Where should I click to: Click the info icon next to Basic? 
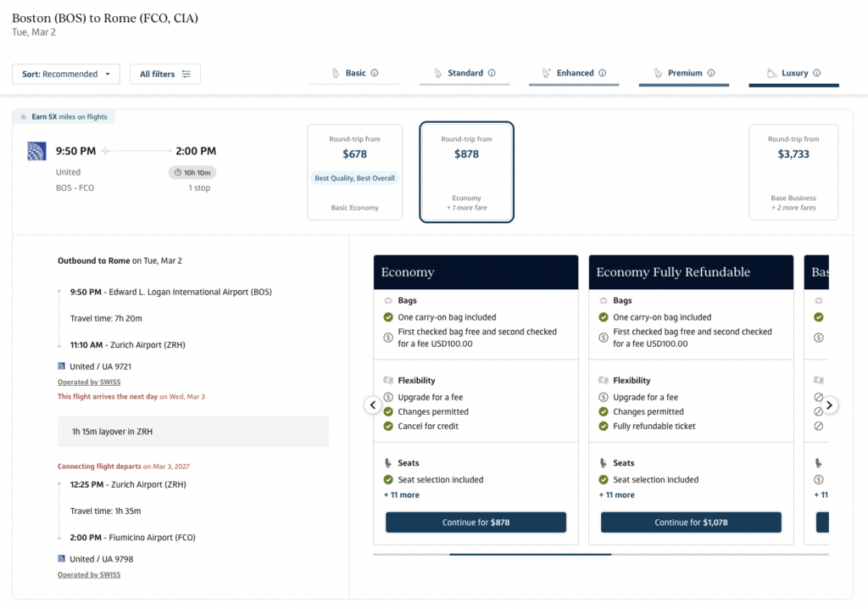click(375, 73)
